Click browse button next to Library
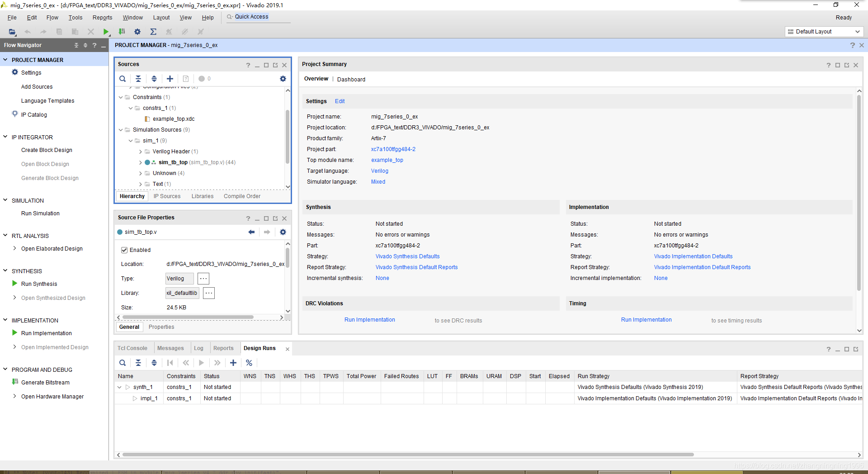Viewport: 868px width, 474px height. click(208, 293)
